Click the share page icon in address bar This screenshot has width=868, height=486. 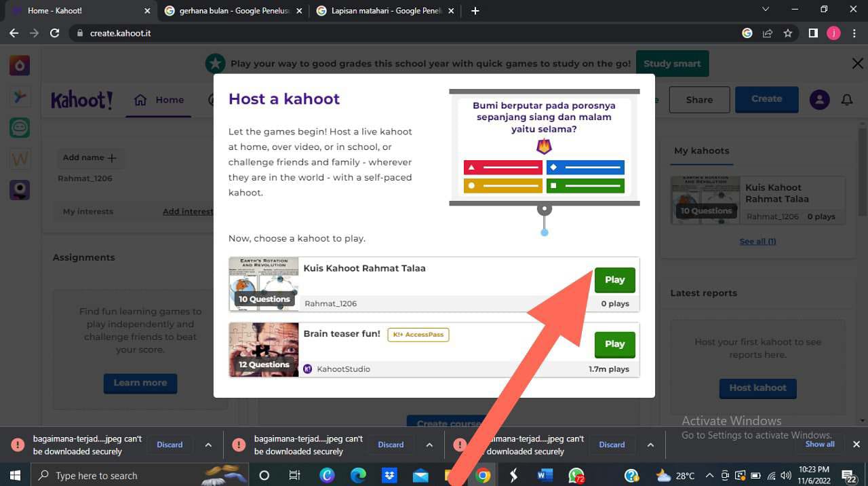pyautogui.click(x=768, y=33)
